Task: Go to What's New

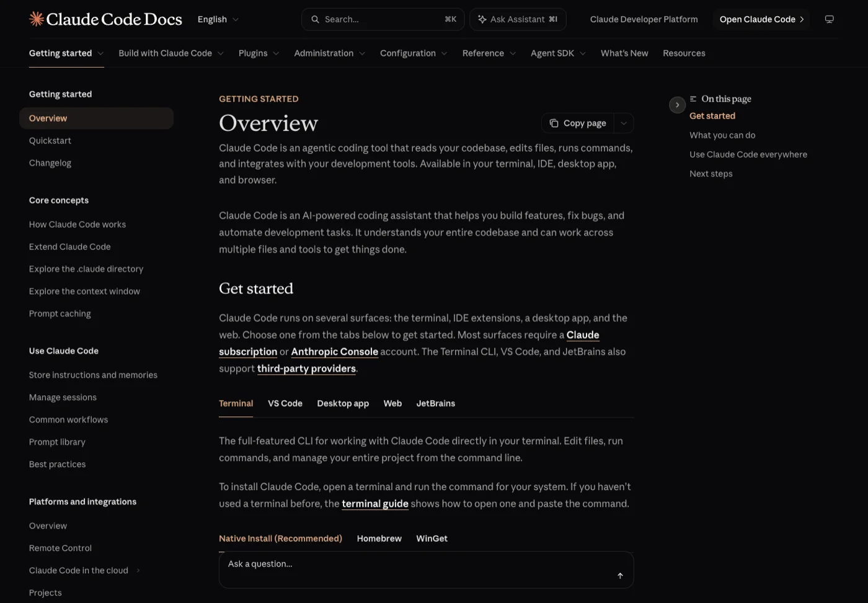Action: pyautogui.click(x=624, y=53)
